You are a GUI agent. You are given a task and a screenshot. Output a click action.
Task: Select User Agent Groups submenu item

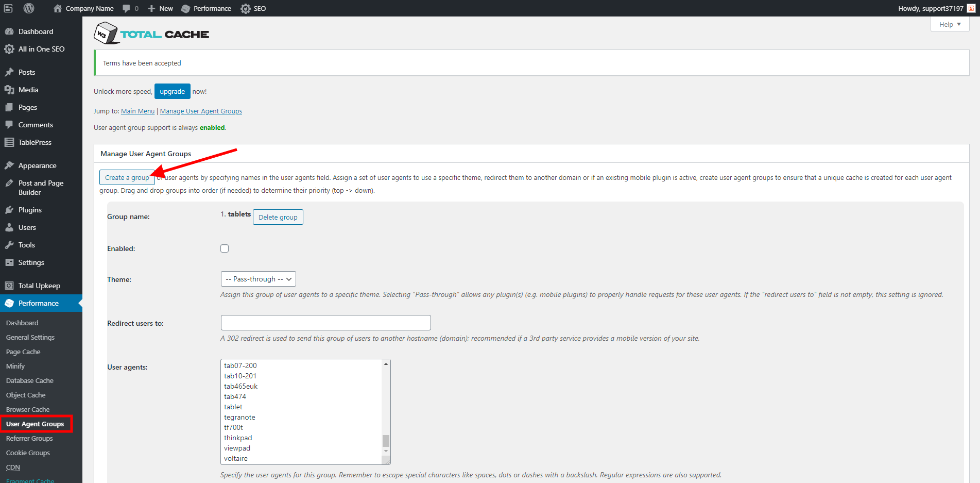click(x=35, y=424)
